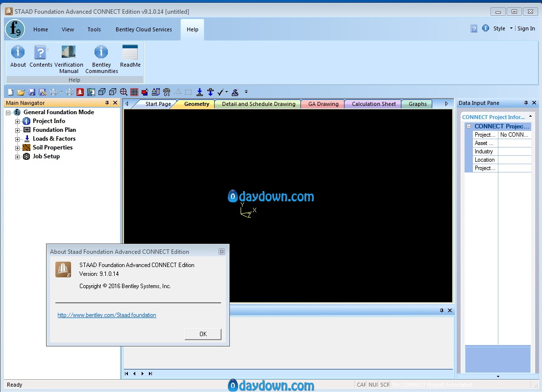Click the pencil design toolbar icon
Viewport: 542px width, 392px height.
point(235,92)
